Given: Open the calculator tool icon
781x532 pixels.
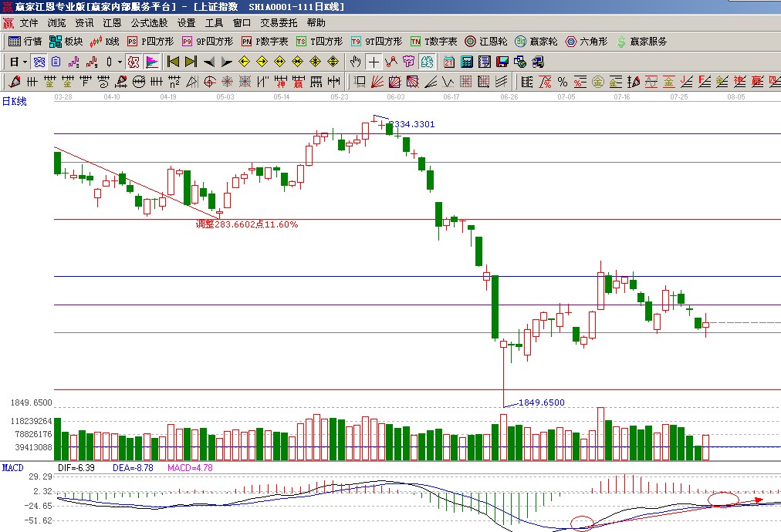Looking at the screenshot, I should (x=468, y=62).
